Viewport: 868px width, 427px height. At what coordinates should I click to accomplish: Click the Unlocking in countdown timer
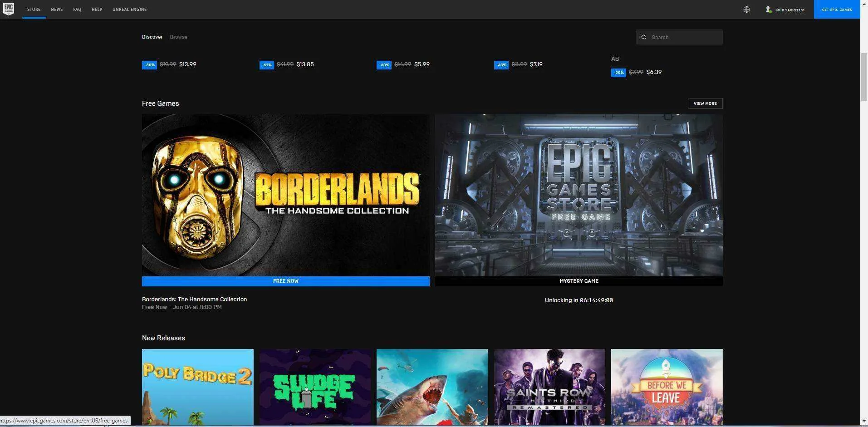(x=579, y=300)
